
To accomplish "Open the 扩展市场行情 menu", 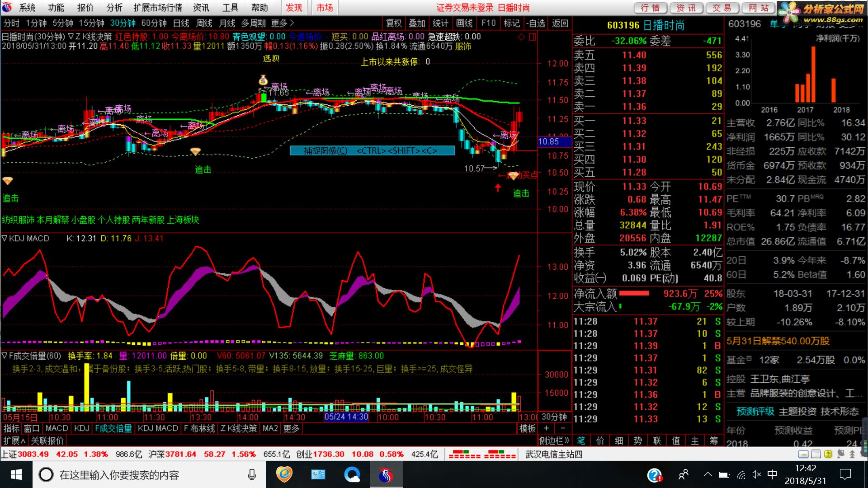I will pos(158,8).
